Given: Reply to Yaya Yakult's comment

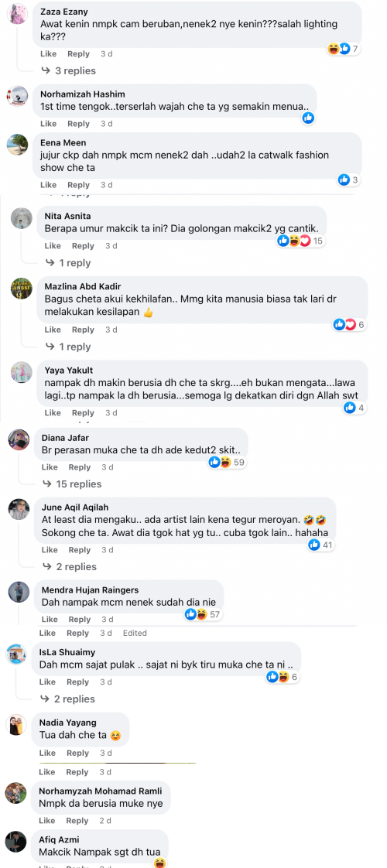Looking at the screenshot, I should [83, 413].
